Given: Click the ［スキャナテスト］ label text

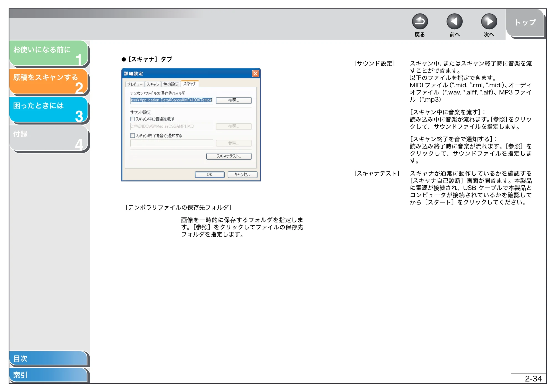Looking at the screenshot, I should click(377, 173).
